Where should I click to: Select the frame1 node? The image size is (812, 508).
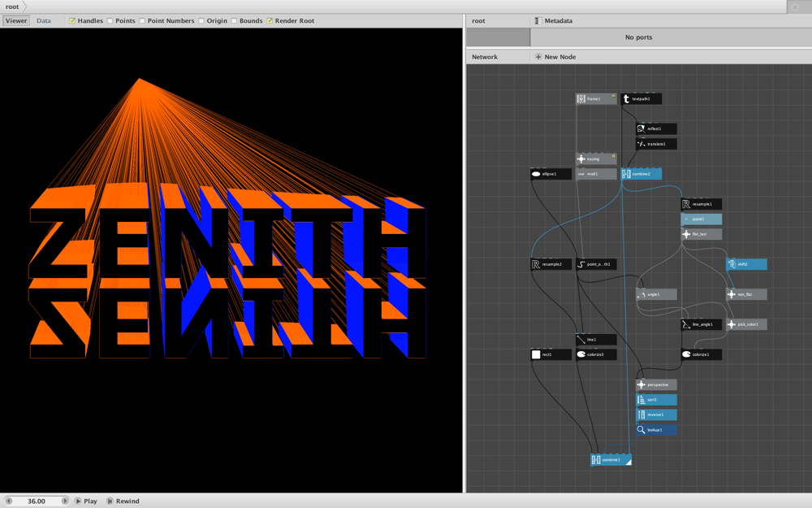[596, 98]
